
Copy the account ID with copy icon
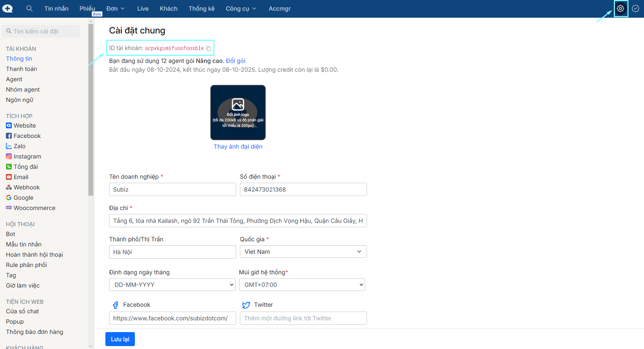click(x=208, y=49)
